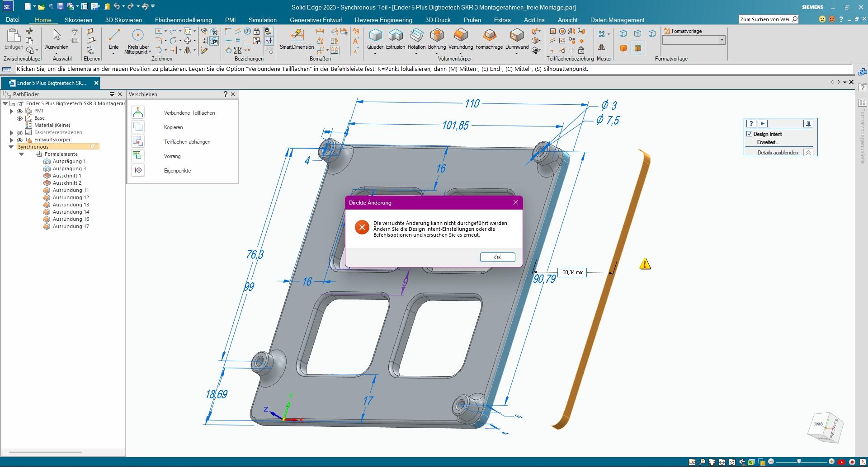Open the Simulation ribbon tab
Image resolution: width=868 pixels, height=467 pixels.
coord(263,20)
